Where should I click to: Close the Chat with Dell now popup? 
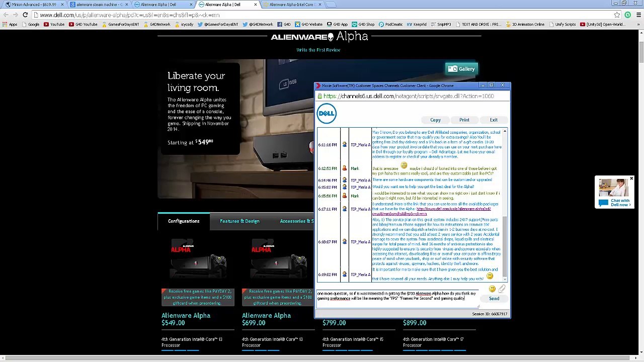(631, 179)
